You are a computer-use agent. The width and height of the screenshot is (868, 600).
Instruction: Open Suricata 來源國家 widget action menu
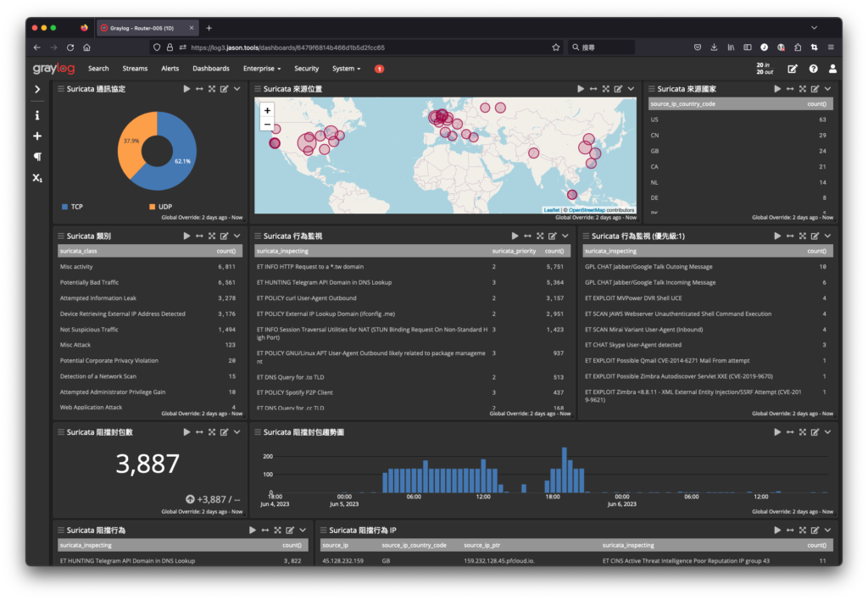[827, 89]
